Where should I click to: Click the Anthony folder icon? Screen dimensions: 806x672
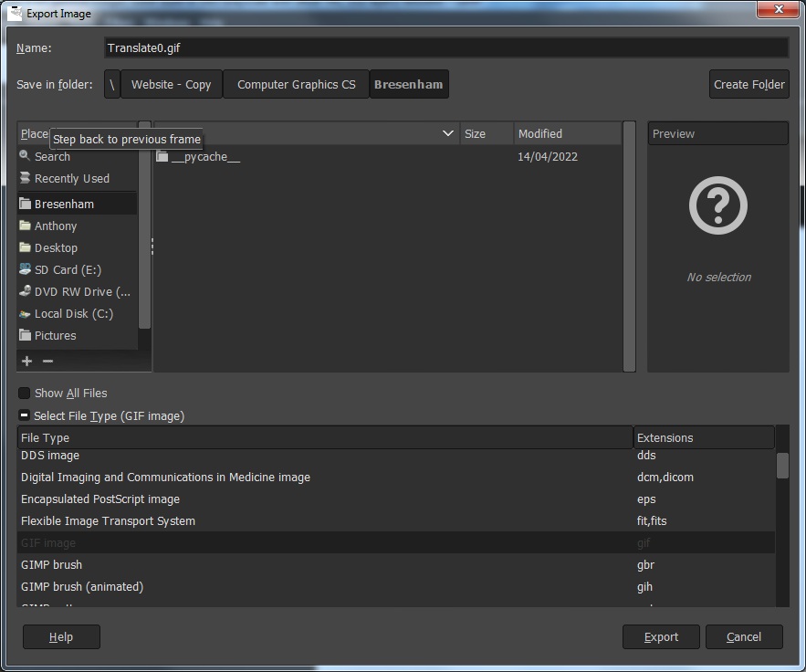[25, 226]
